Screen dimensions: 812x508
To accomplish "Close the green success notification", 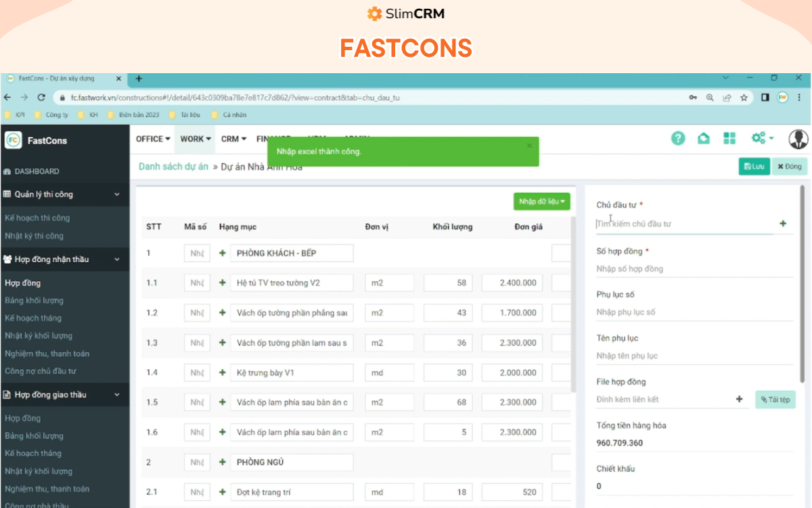I will click(529, 146).
